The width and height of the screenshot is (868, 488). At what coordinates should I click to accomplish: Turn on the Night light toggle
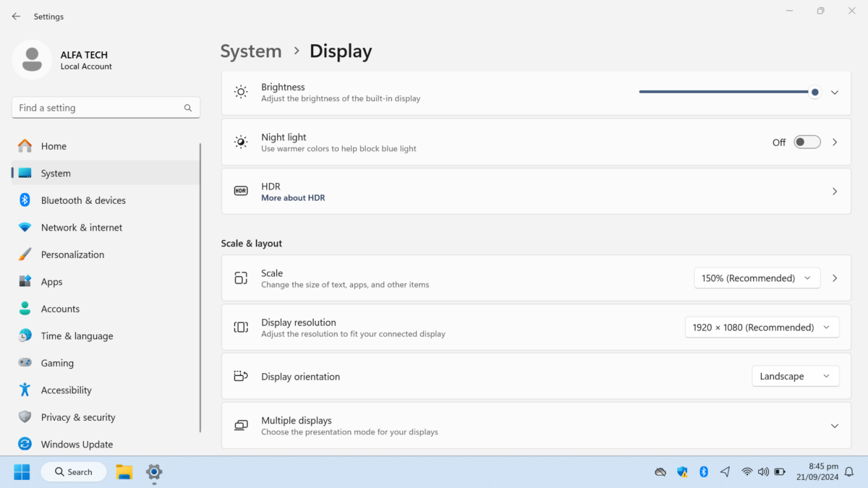tap(807, 142)
